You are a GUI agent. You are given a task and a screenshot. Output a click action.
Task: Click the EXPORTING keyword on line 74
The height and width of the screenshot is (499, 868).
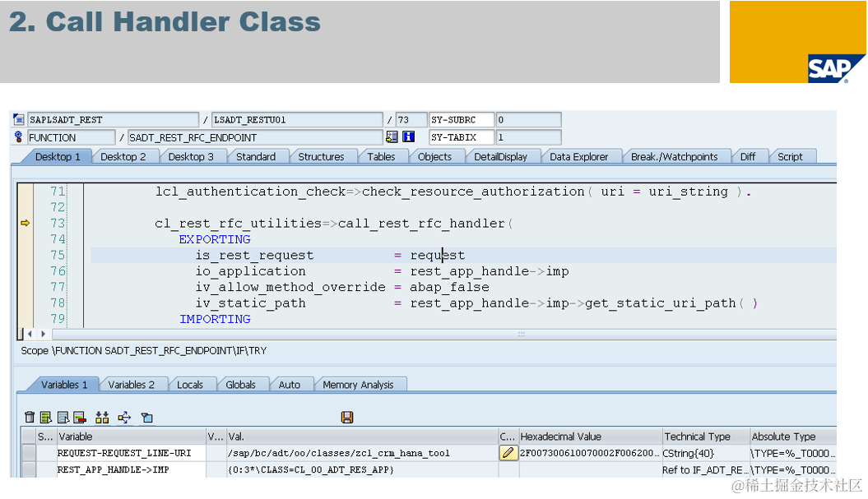[x=215, y=239]
